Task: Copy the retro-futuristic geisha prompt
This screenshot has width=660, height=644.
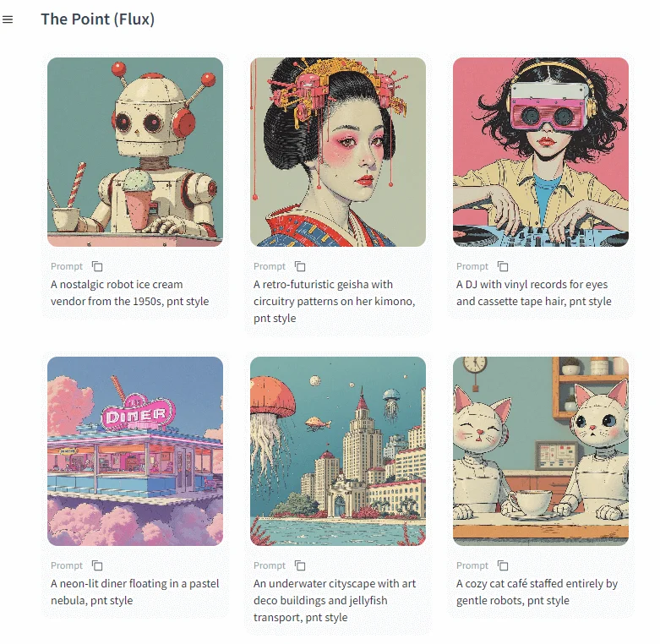Action: tap(300, 266)
